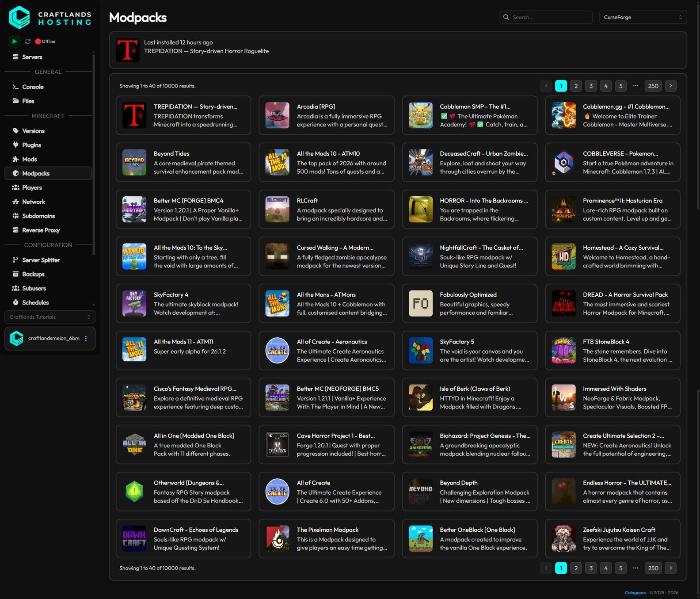Click the Subusers icon in sidebar
The image size is (700, 599).
point(15,289)
